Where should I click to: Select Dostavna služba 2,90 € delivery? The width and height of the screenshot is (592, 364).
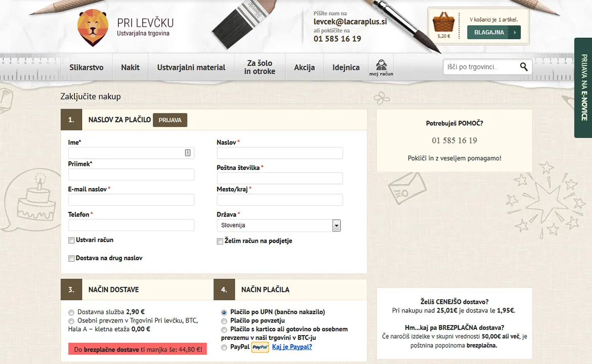coord(71,312)
